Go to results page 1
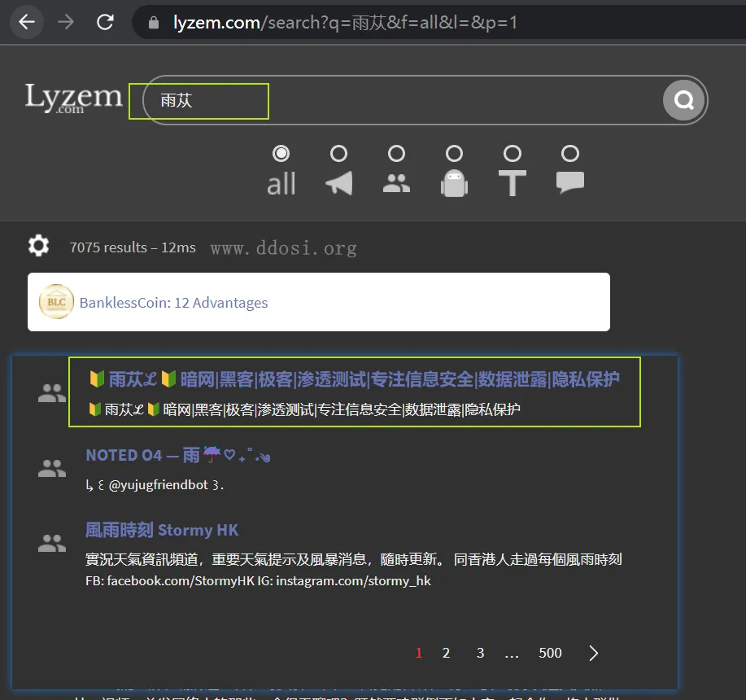This screenshot has width=746, height=700. [x=419, y=653]
